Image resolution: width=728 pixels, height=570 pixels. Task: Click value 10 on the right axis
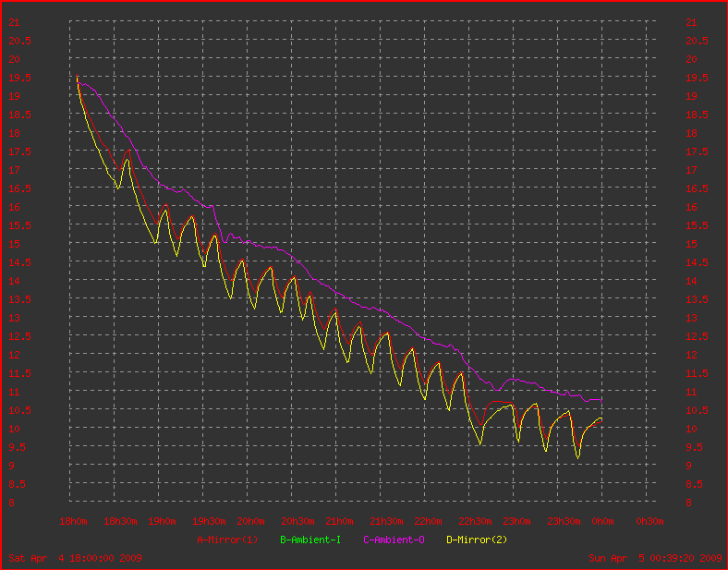(x=691, y=429)
